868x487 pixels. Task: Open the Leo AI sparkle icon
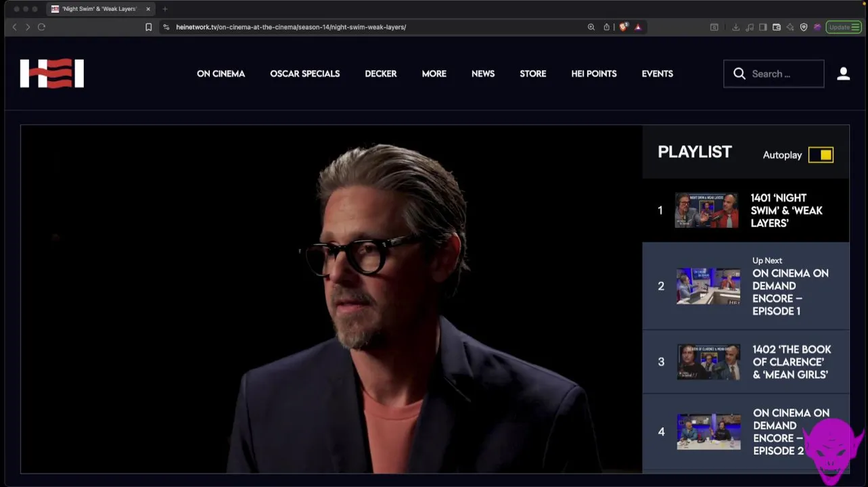tap(790, 27)
